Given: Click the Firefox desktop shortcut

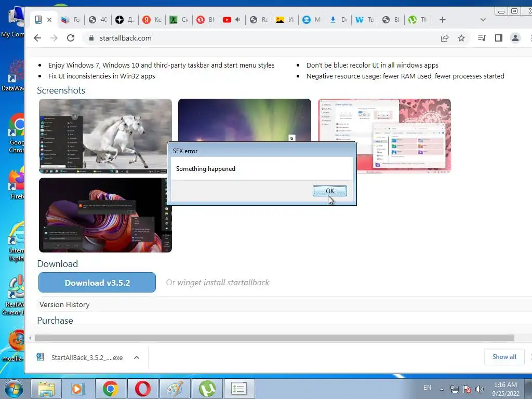Looking at the screenshot, I should (x=16, y=183).
